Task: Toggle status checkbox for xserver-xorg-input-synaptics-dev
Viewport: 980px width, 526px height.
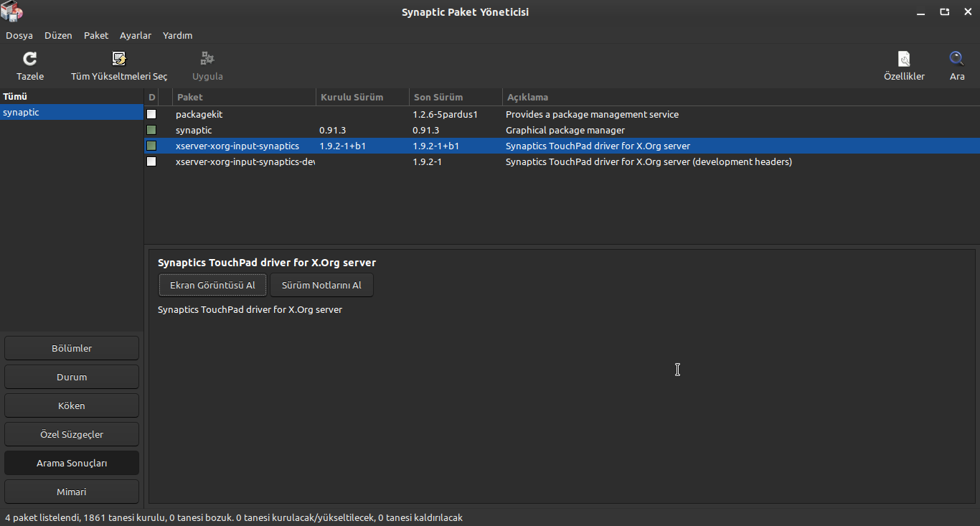Action: pyautogui.click(x=151, y=161)
